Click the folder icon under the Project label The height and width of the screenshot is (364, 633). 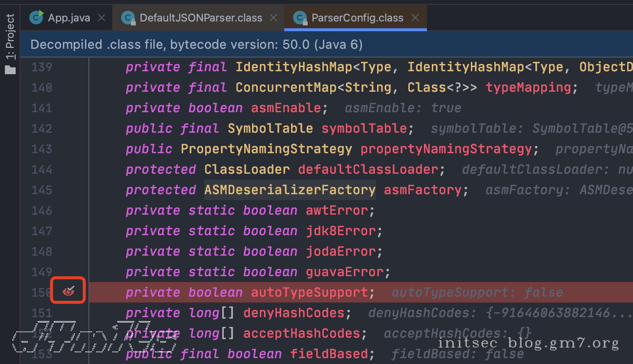coord(10,70)
